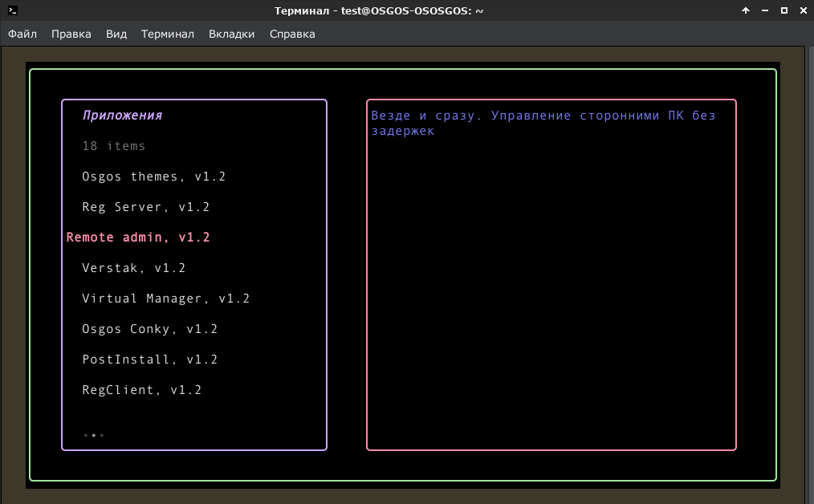Select Osgos Conky, v1.2 entry
This screenshot has height=504, width=814.
(150, 329)
